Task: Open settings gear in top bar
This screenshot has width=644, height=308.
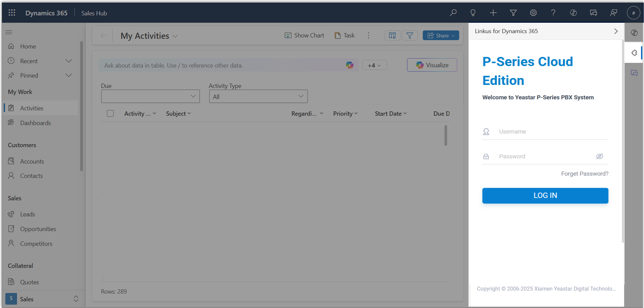Action: point(533,13)
